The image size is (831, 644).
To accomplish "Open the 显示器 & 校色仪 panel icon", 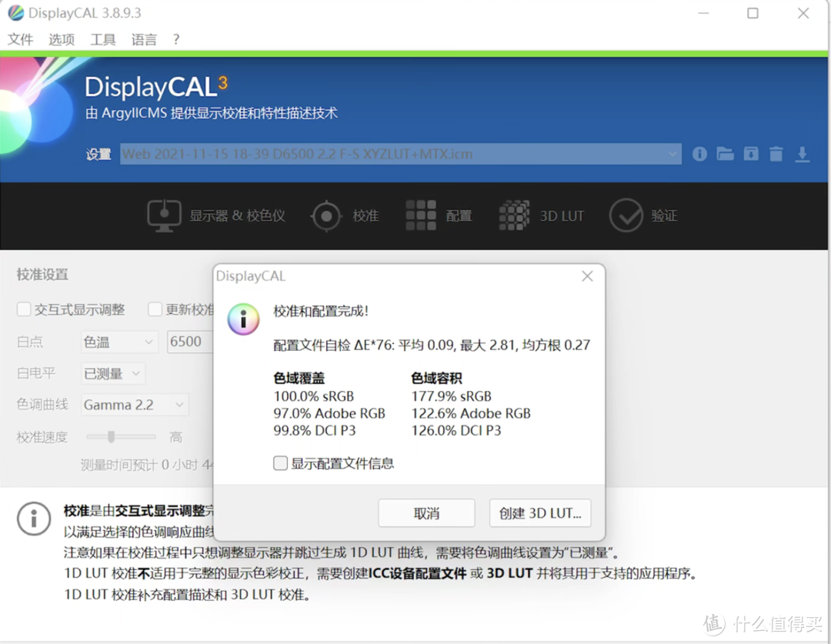I will [x=164, y=215].
